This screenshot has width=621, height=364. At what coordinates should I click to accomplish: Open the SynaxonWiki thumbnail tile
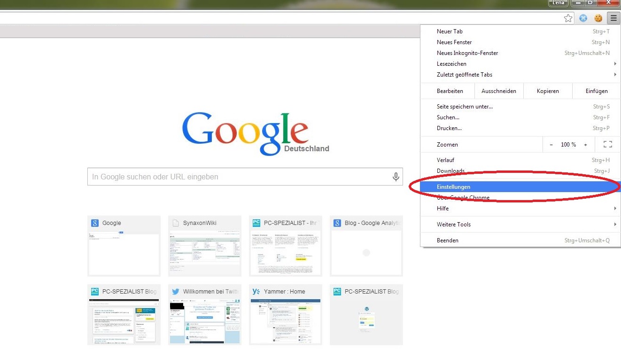point(205,246)
